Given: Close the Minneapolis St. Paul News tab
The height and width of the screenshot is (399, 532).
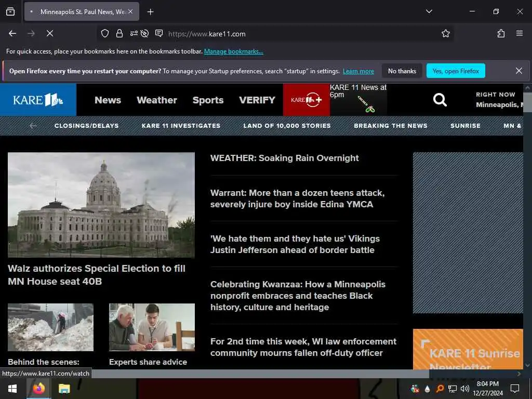Looking at the screenshot, I should (x=130, y=11).
